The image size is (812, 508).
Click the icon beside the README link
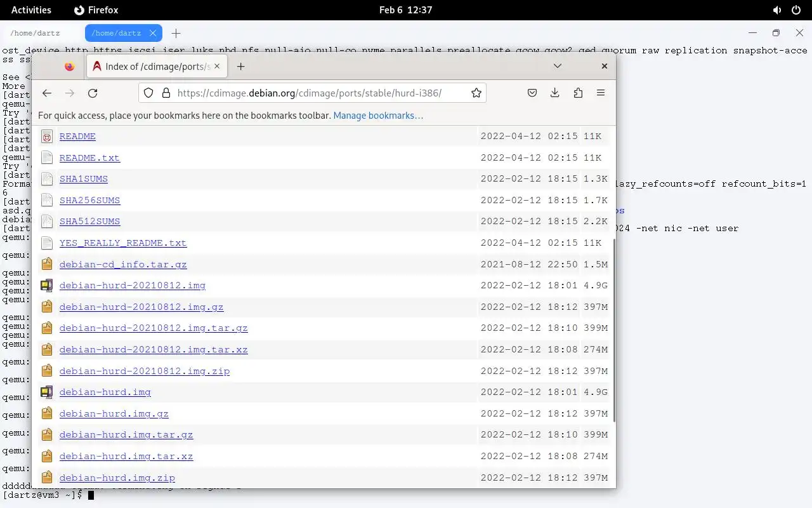(x=46, y=137)
